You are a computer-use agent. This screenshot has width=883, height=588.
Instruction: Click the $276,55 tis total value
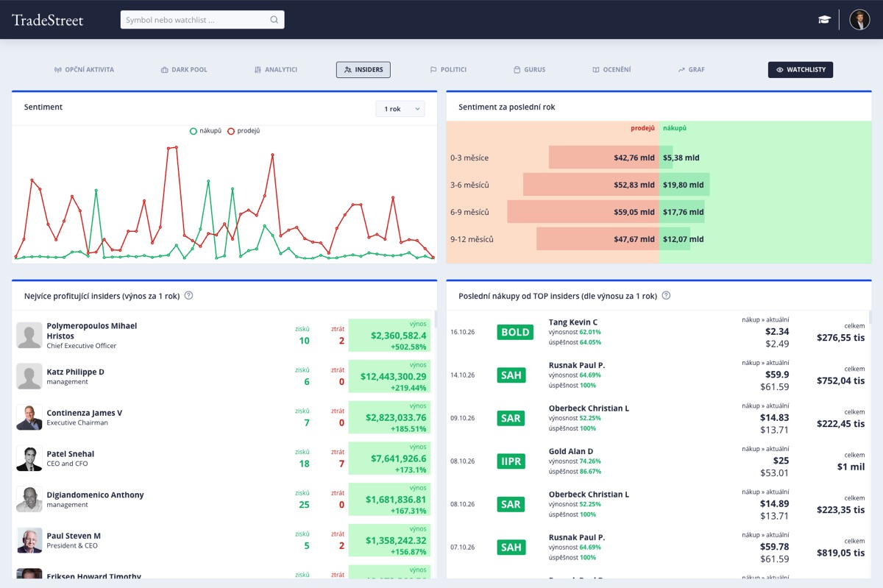click(840, 338)
